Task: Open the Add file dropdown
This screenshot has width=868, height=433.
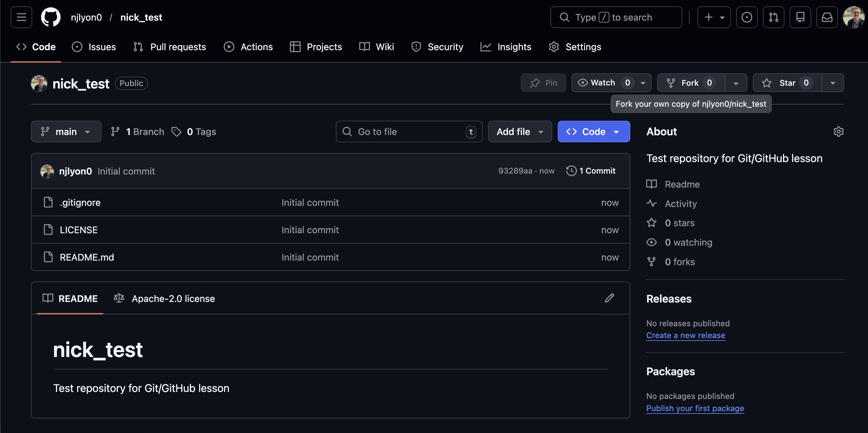Action: pyautogui.click(x=520, y=132)
